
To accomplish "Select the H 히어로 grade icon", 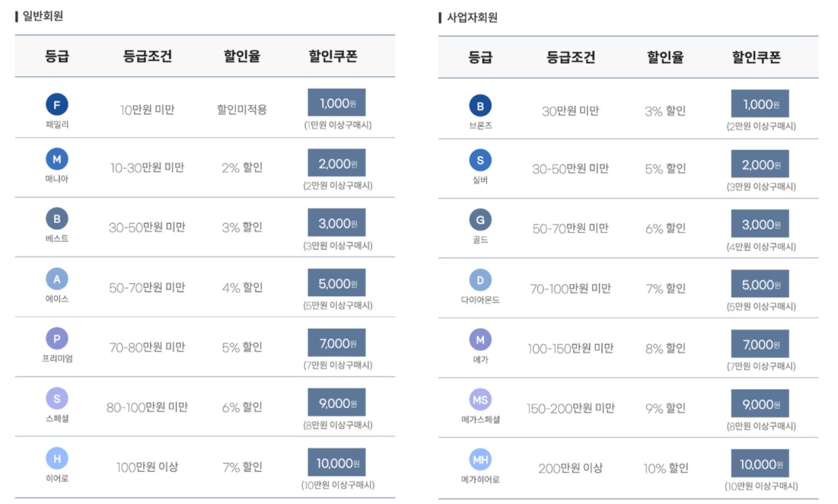I will point(57,459).
